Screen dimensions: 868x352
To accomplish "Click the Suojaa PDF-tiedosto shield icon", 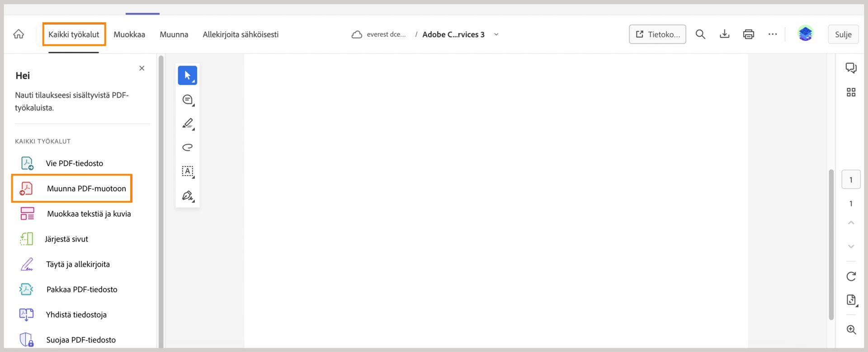I will point(27,339).
